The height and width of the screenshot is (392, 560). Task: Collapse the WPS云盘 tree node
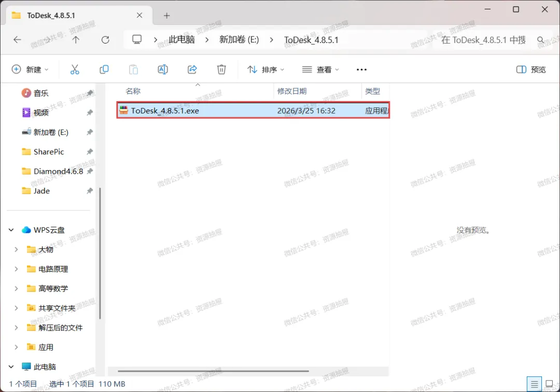[x=11, y=230]
